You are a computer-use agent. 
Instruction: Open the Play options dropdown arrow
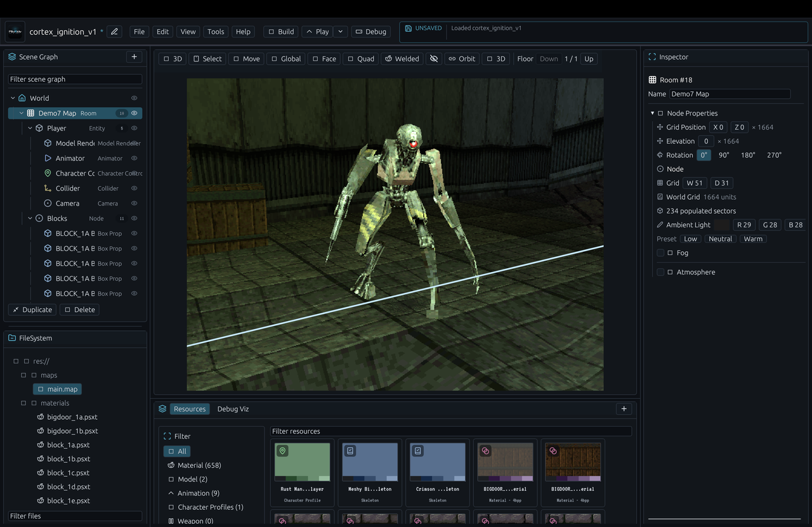click(341, 31)
